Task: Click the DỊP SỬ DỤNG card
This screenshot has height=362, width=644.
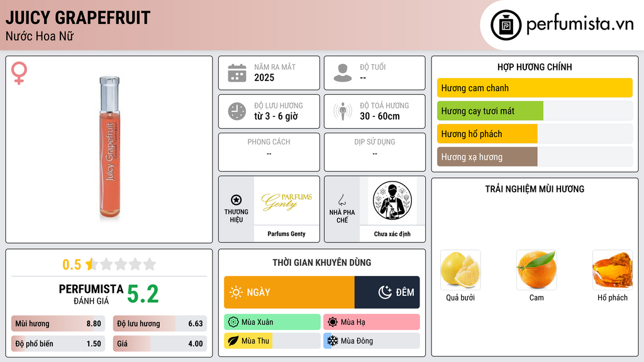Action: tap(375, 152)
